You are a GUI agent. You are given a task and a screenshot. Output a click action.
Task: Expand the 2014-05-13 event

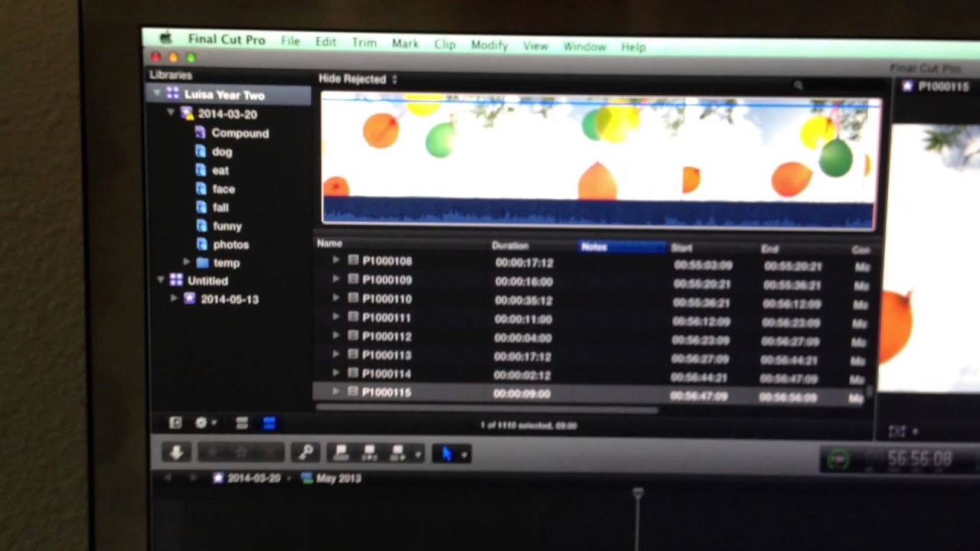tap(175, 298)
